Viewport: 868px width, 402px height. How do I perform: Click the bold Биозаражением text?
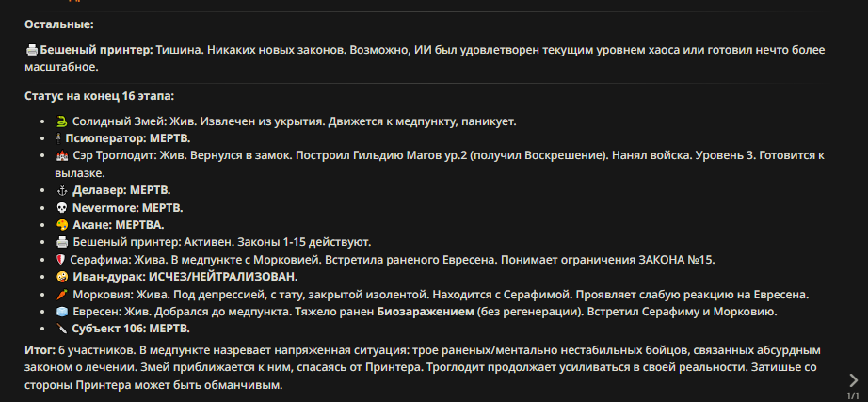(x=426, y=312)
